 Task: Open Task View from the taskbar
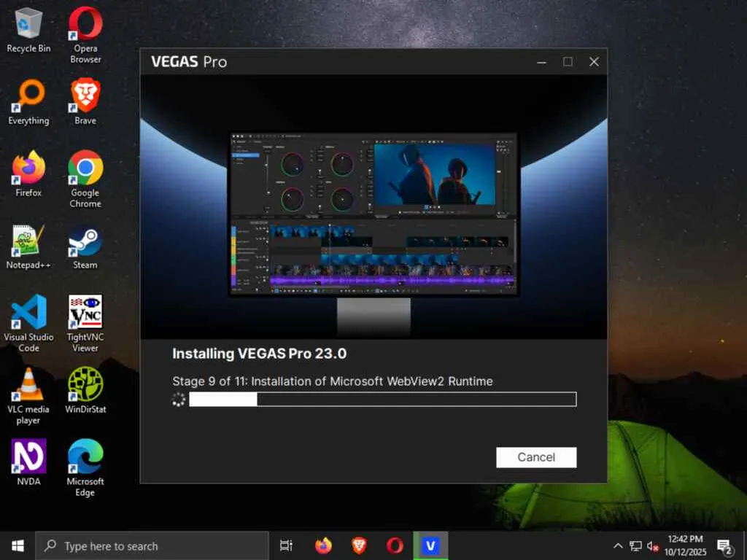click(286, 545)
